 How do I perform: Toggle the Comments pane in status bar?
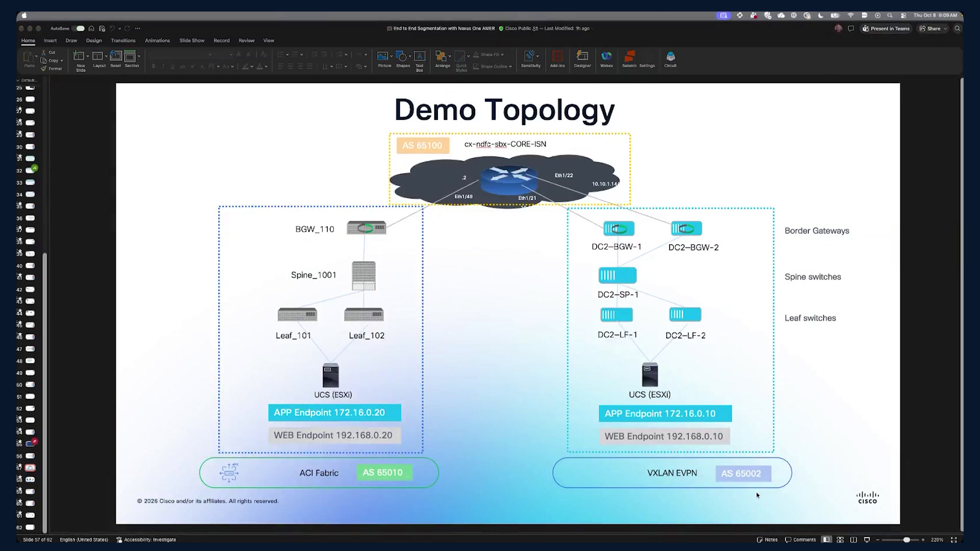point(800,540)
